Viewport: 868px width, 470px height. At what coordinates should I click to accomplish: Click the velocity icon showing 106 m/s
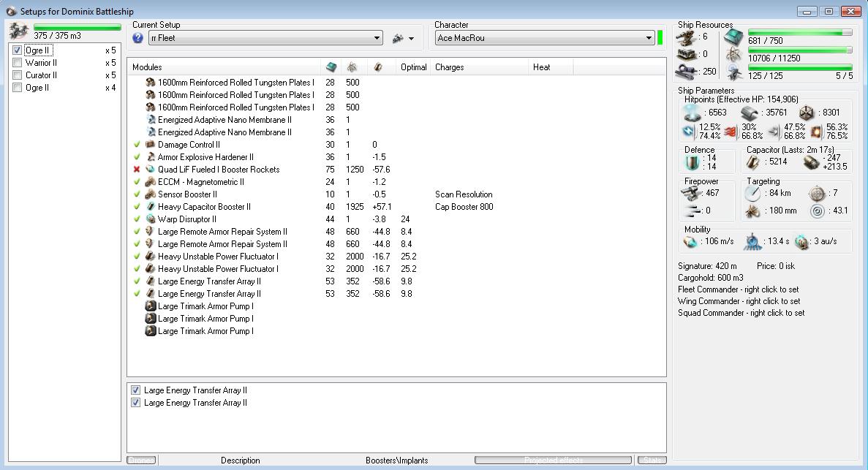tap(690, 241)
